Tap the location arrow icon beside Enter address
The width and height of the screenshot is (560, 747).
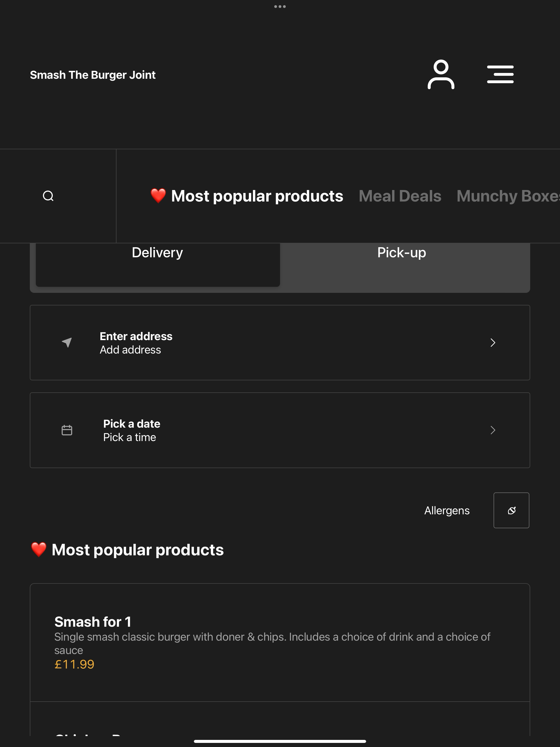[x=67, y=342]
